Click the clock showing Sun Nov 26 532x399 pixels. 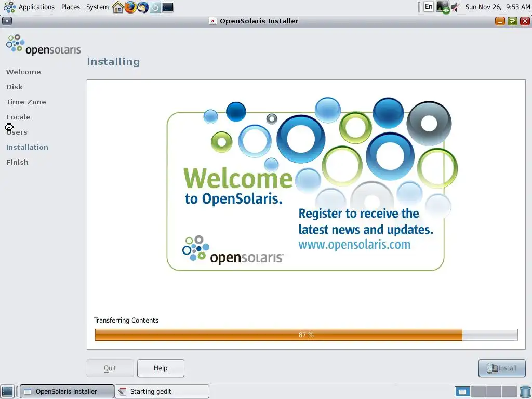pos(497,7)
